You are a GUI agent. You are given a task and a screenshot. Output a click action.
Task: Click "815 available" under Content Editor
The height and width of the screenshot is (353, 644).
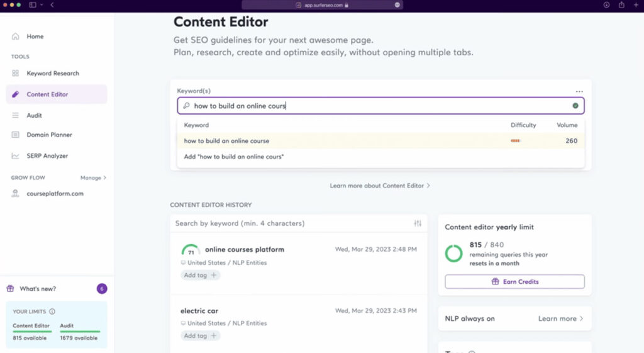(x=30, y=338)
